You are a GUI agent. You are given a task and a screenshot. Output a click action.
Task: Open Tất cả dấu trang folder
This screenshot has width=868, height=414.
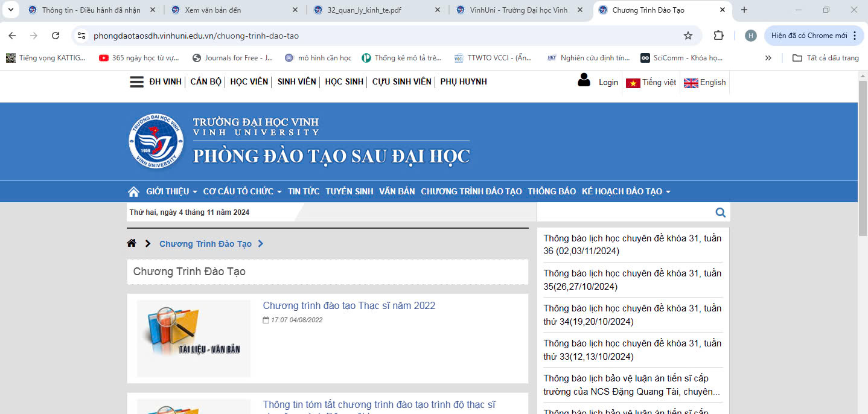825,58
